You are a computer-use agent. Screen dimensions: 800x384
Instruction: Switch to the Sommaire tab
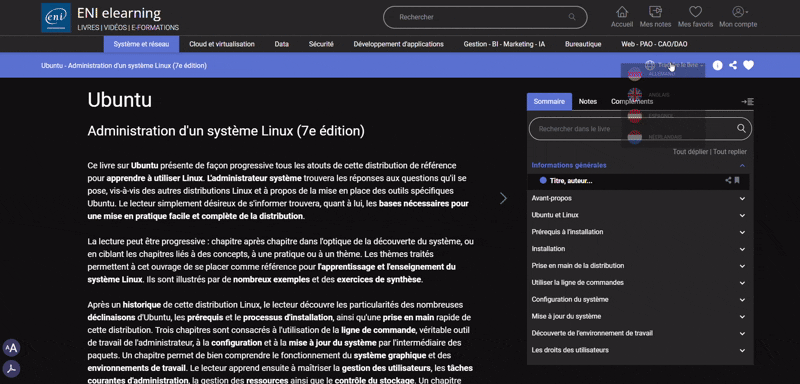tap(549, 101)
